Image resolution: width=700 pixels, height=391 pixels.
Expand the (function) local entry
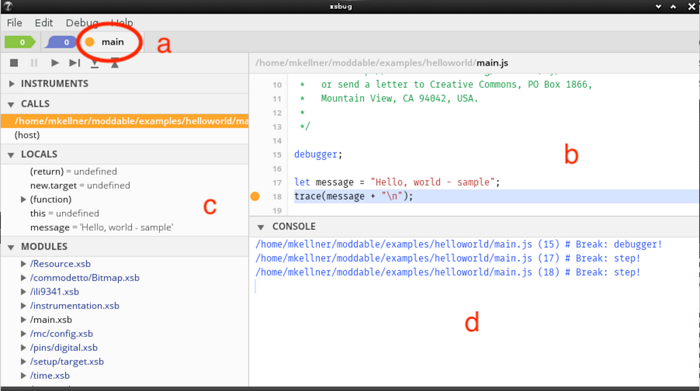23,200
